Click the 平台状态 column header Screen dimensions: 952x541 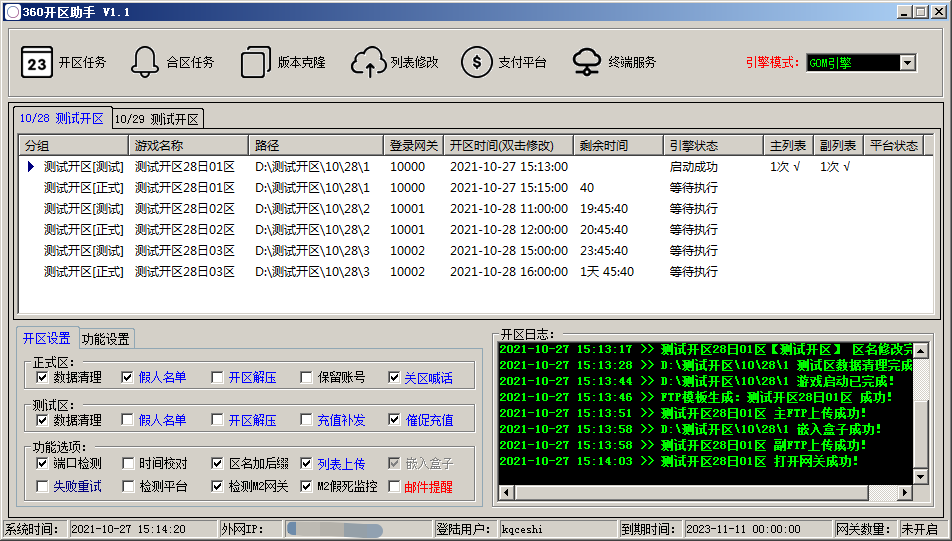[894, 146]
